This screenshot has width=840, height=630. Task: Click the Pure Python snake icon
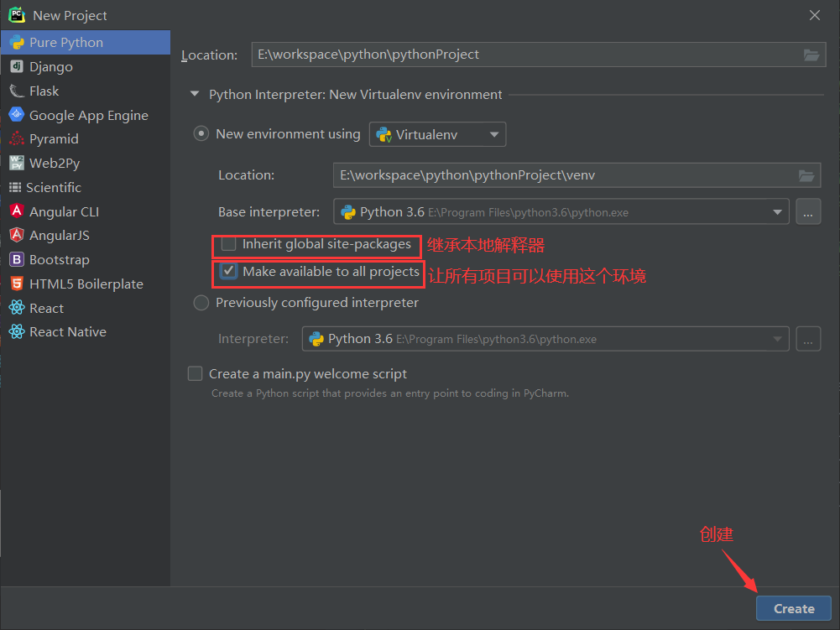[17, 42]
